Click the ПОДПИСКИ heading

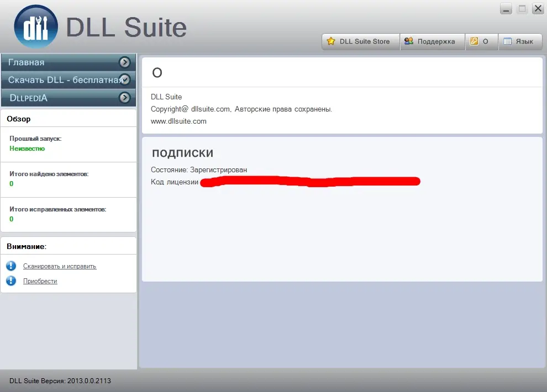pyautogui.click(x=183, y=153)
